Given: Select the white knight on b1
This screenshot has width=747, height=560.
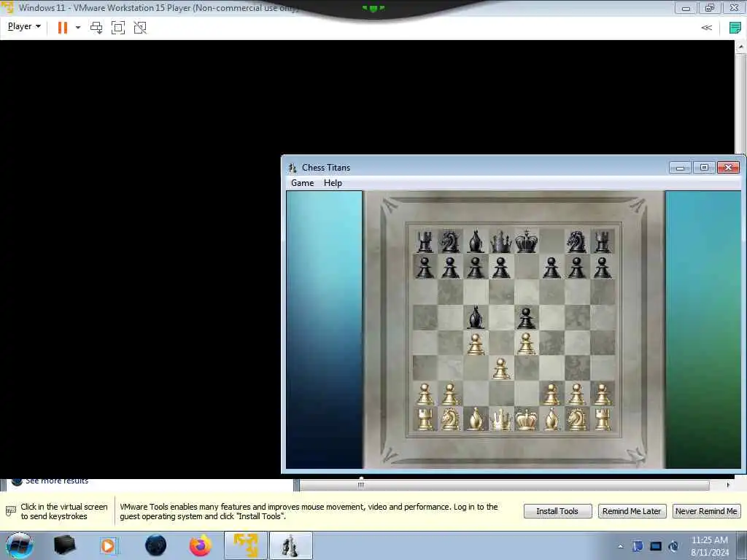Looking at the screenshot, I should (x=449, y=419).
